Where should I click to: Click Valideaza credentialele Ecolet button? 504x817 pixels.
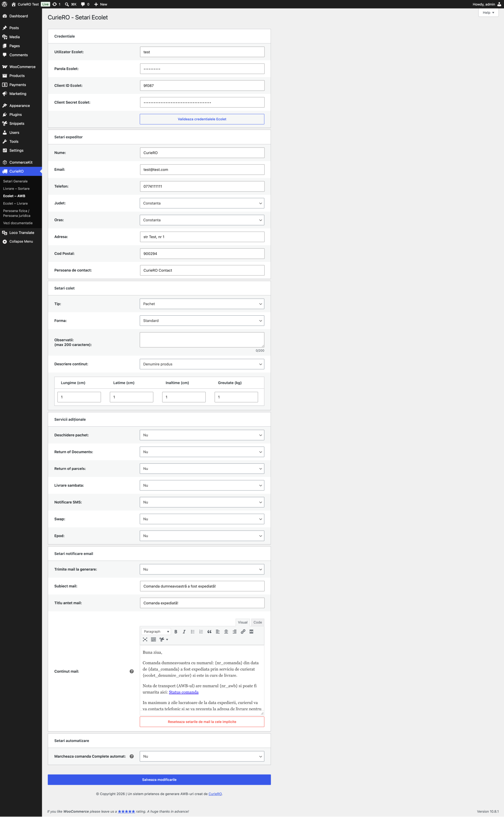pos(202,119)
